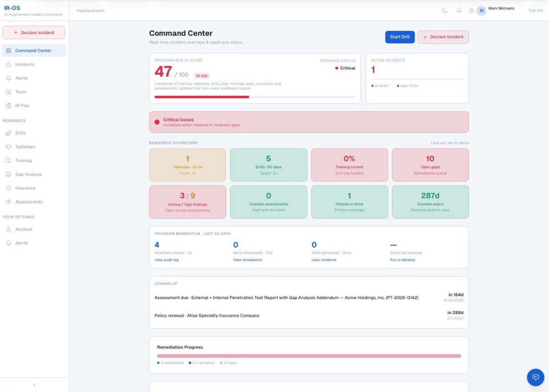Toggle dark mode with the moon icon
Viewport: 549px width, 392px height.
[x=445, y=10]
